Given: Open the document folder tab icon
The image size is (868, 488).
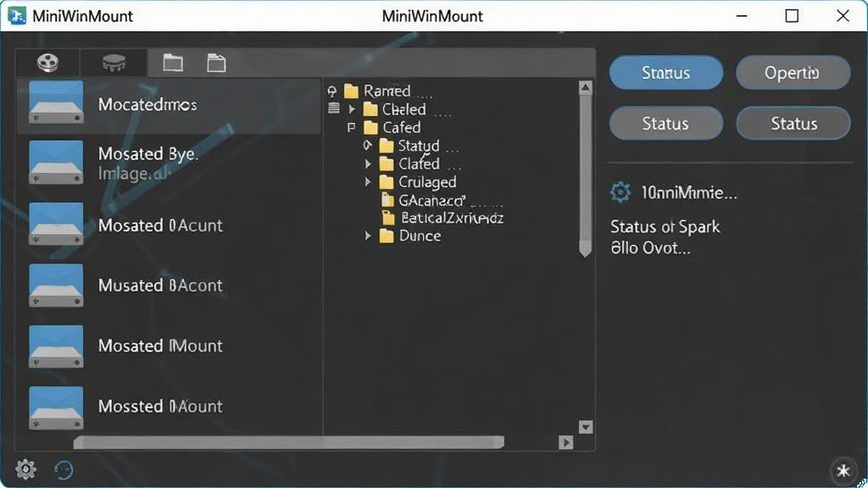Looking at the screenshot, I should 216,63.
